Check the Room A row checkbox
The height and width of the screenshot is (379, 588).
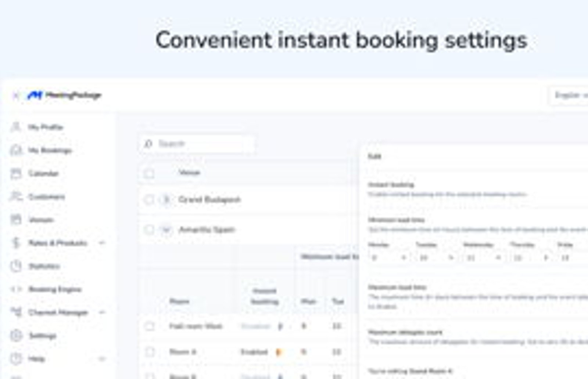point(150,352)
